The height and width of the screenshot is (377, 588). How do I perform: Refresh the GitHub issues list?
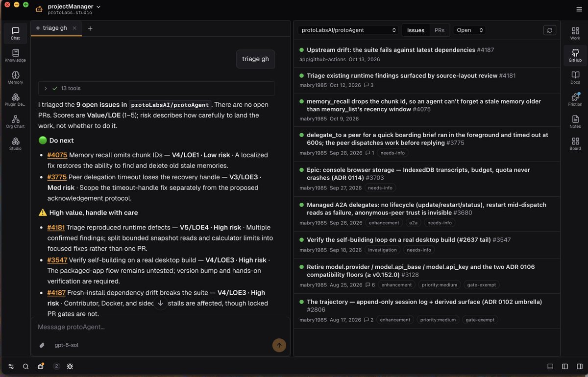550,30
